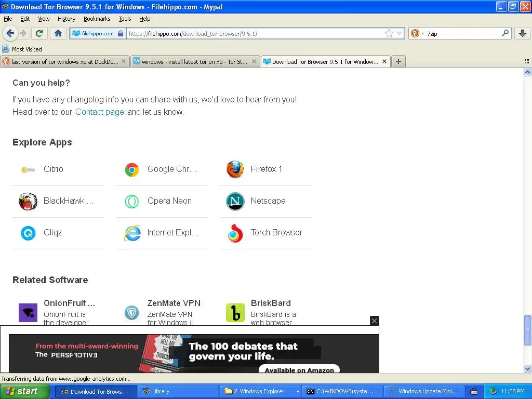The width and height of the screenshot is (532, 399).
Task: Click the page scrollbar down arrow
Action: pyautogui.click(x=527, y=369)
